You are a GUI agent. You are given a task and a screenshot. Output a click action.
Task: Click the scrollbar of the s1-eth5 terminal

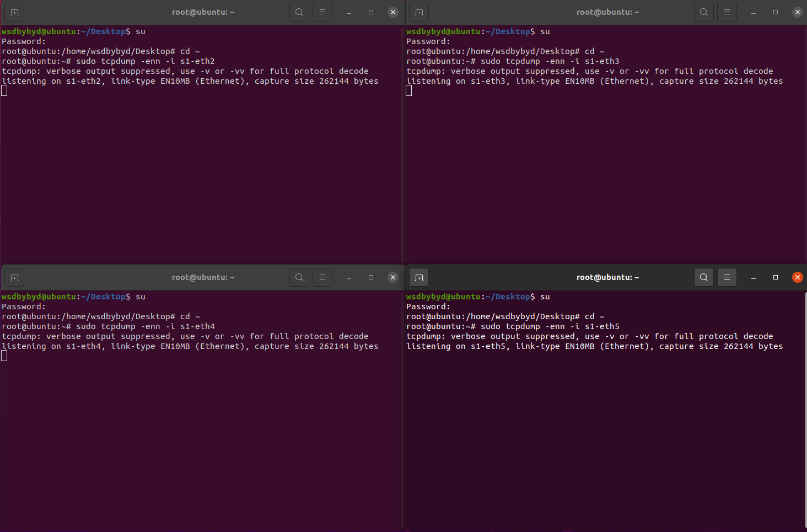pyautogui.click(x=805, y=408)
